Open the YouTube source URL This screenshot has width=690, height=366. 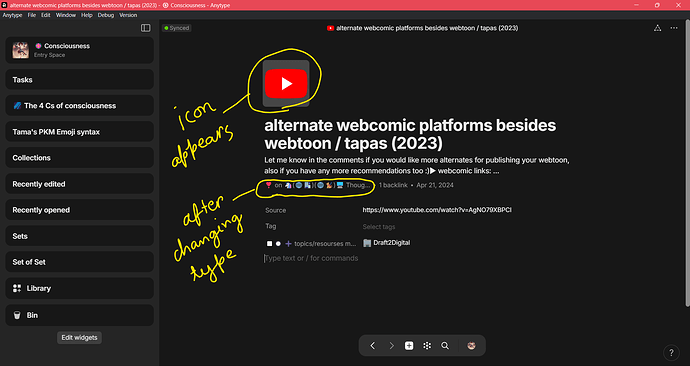pos(437,210)
